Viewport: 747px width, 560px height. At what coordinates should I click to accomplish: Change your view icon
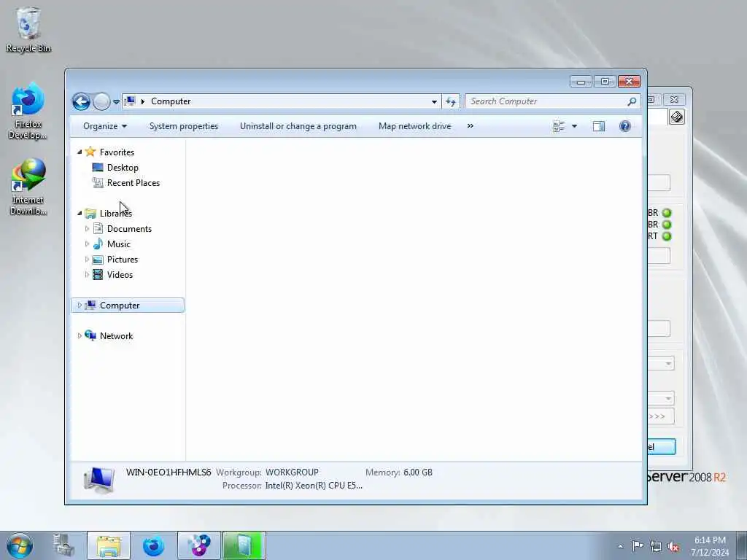(x=559, y=126)
